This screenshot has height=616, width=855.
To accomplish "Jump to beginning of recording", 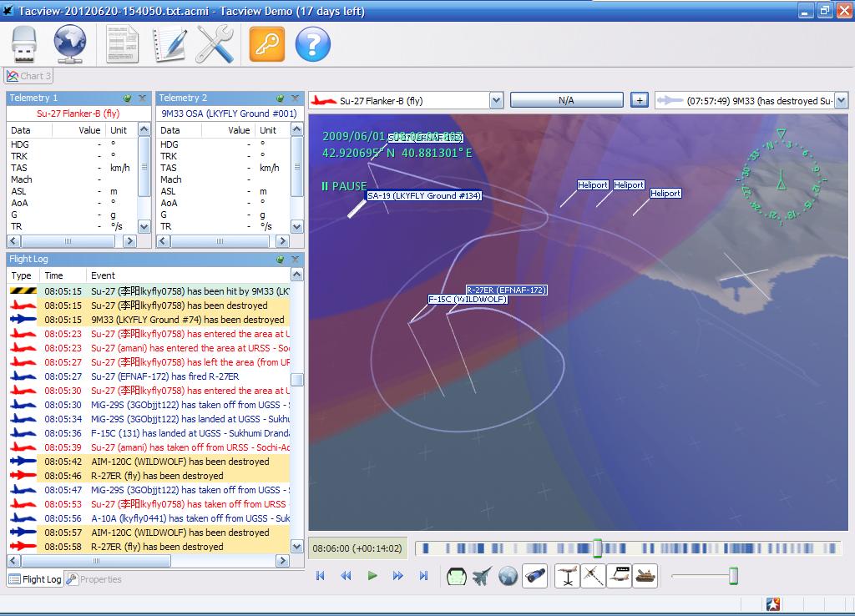I will tap(320, 576).
